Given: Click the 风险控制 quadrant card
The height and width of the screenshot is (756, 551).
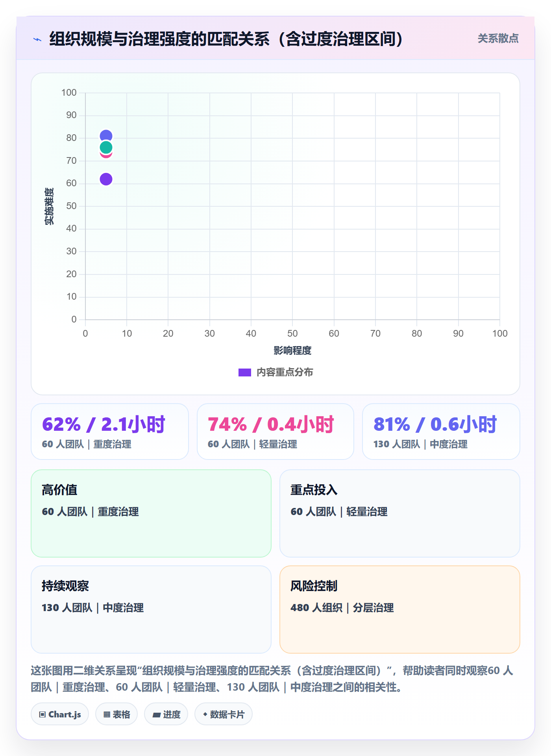Looking at the screenshot, I should (x=400, y=610).
